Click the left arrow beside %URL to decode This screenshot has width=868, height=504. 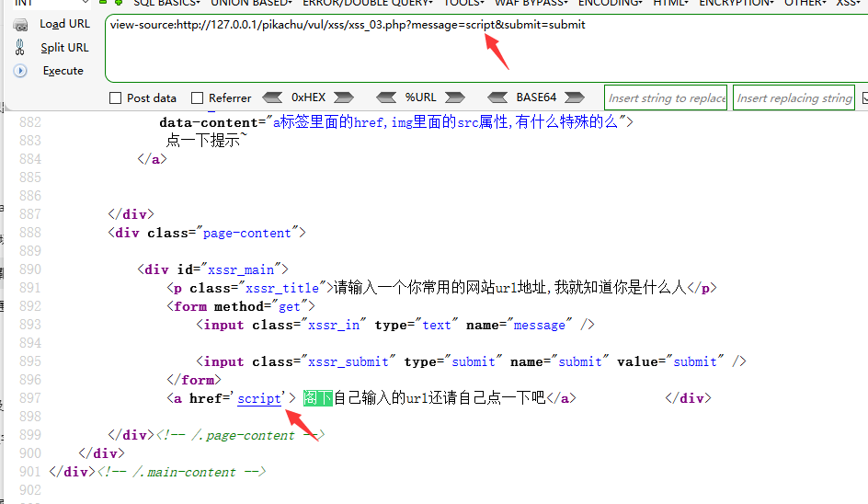coord(386,97)
